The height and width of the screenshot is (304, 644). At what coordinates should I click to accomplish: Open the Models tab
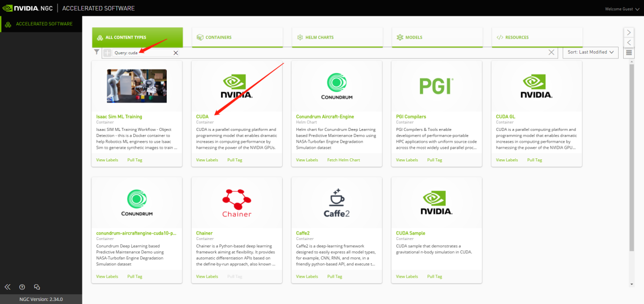(437, 38)
